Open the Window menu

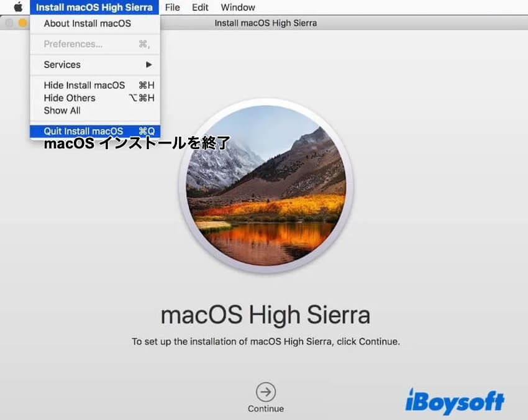click(237, 7)
